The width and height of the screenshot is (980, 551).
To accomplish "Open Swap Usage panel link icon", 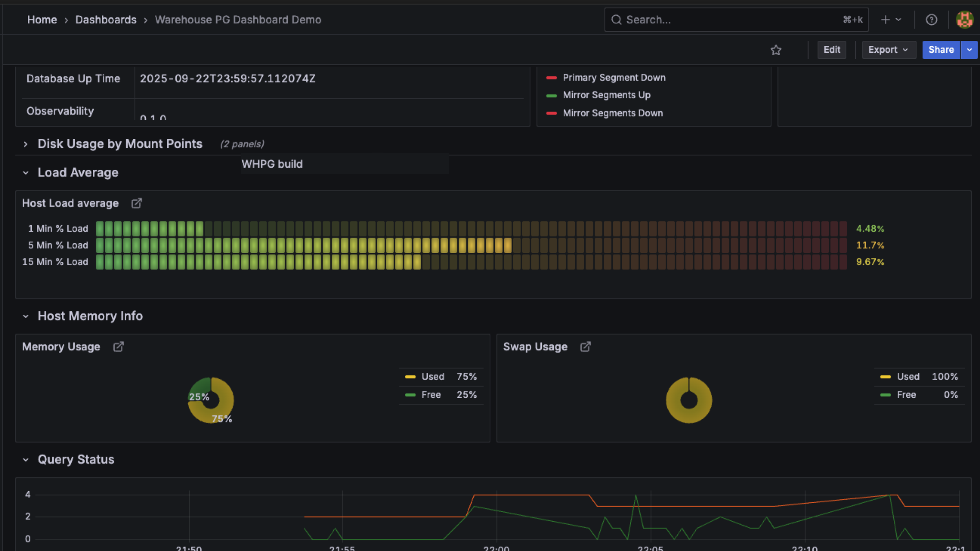I will (x=585, y=347).
